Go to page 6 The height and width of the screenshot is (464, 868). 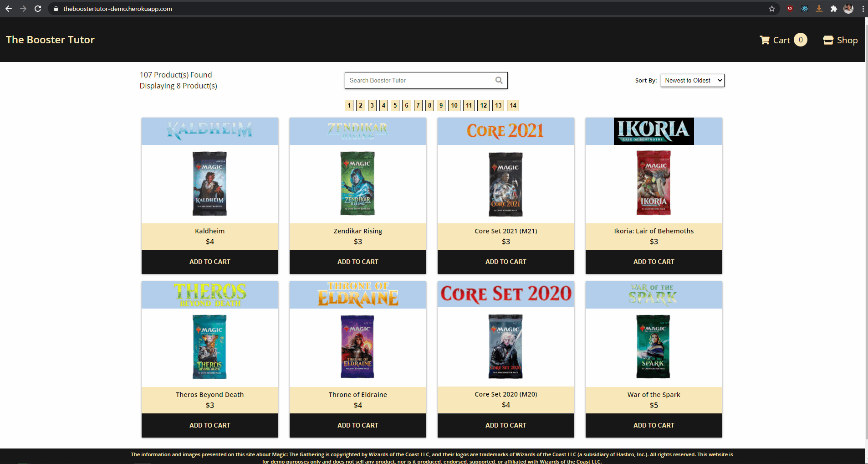(x=407, y=105)
